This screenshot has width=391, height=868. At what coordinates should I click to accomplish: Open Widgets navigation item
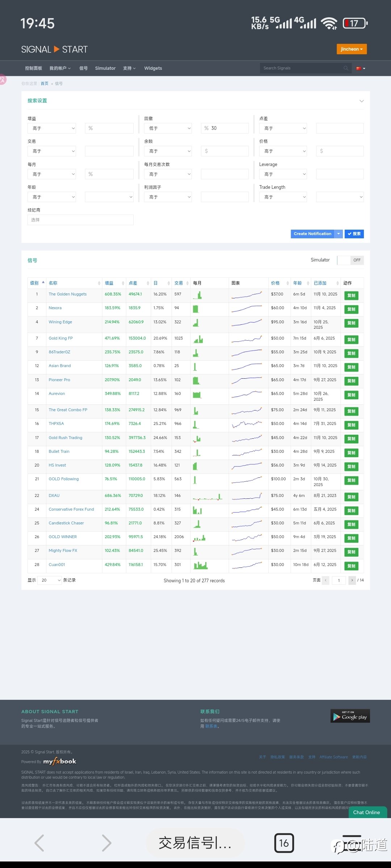click(153, 68)
